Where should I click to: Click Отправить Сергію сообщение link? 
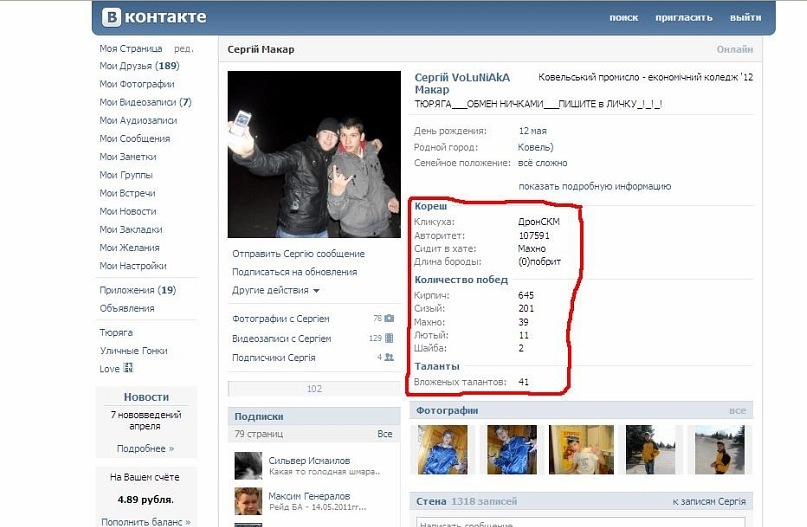point(298,254)
